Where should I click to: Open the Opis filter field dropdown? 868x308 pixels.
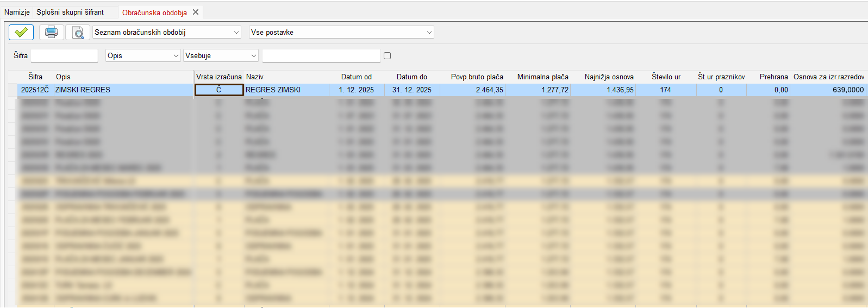coord(143,55)
